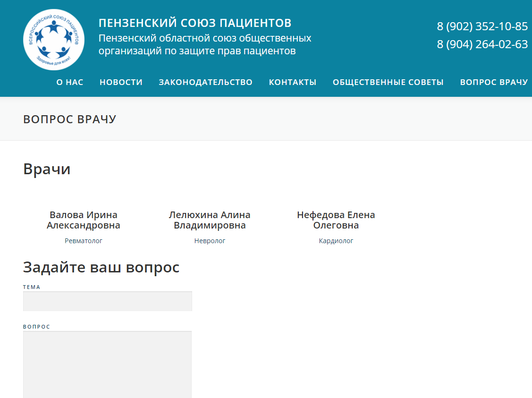Call the phone number 8 (902) 352-10-85
The width and height of the screenshot is (532, 398).
click(x=482, y=26)
